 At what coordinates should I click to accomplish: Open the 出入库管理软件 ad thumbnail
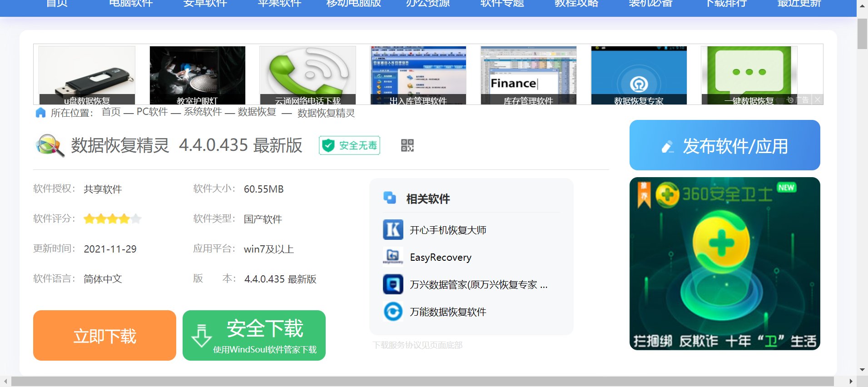418,75
